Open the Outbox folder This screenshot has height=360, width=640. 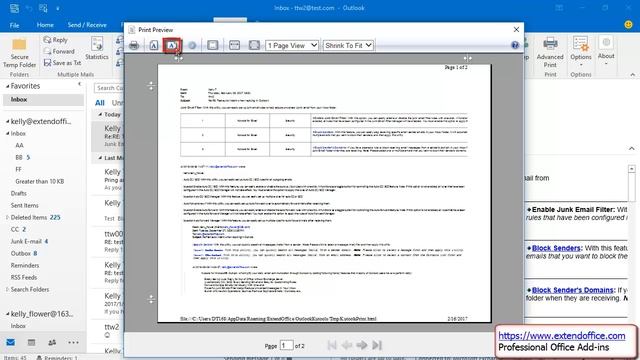[20, 253]
